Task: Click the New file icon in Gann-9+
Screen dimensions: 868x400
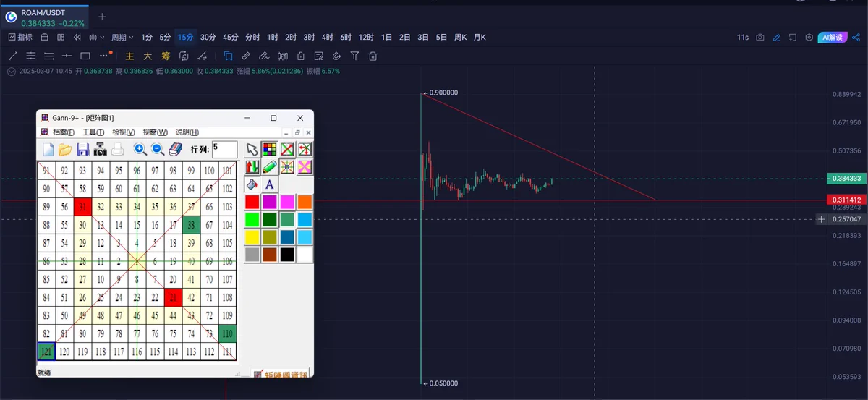Action: (48, 150)
